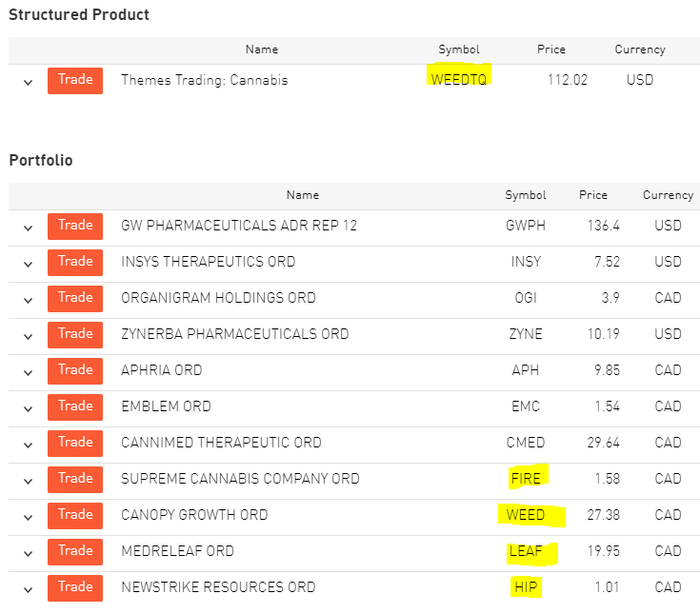700x614 pixels.
Task: Click Trade button for EMBLEM ORD
Action: [75, 407]
